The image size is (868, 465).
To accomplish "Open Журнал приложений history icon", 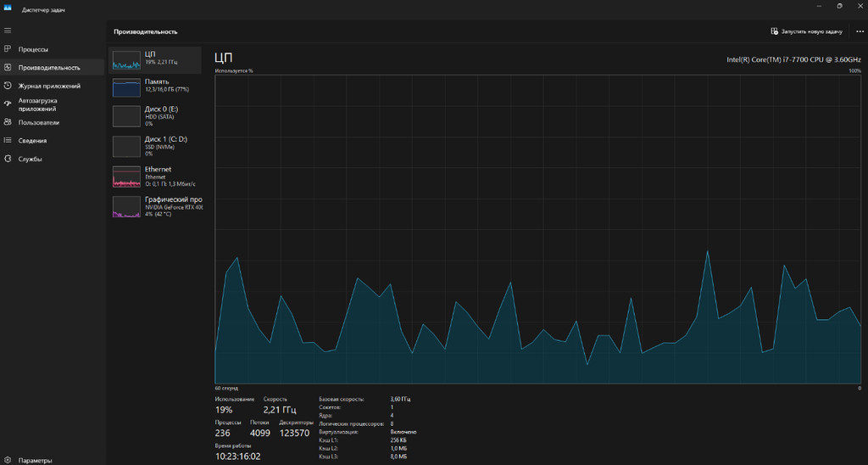I will tap(7, 86).
